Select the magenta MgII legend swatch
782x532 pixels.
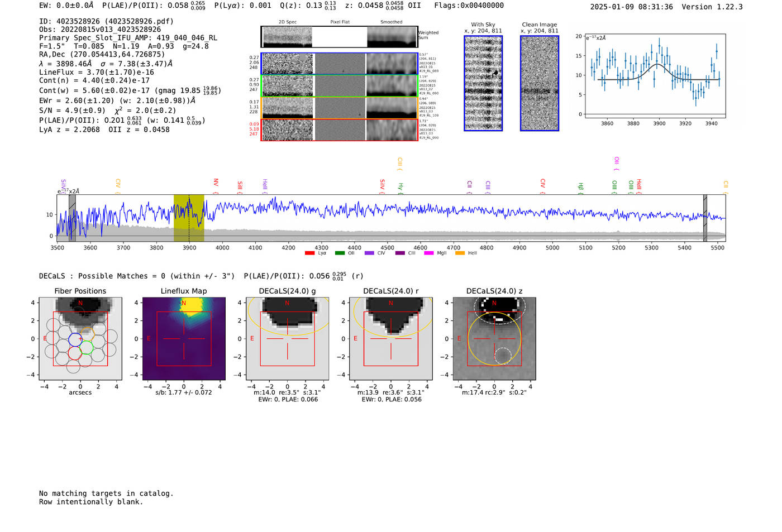tap(429, 253)
